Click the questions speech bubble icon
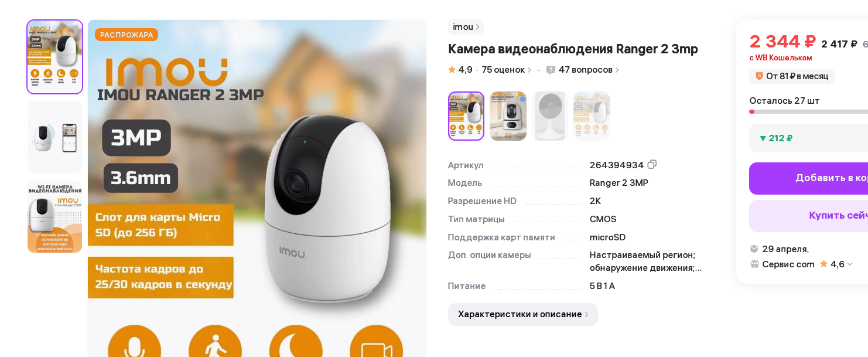The height and width of the screenshot is (357, 868). (x=551, y=70)
